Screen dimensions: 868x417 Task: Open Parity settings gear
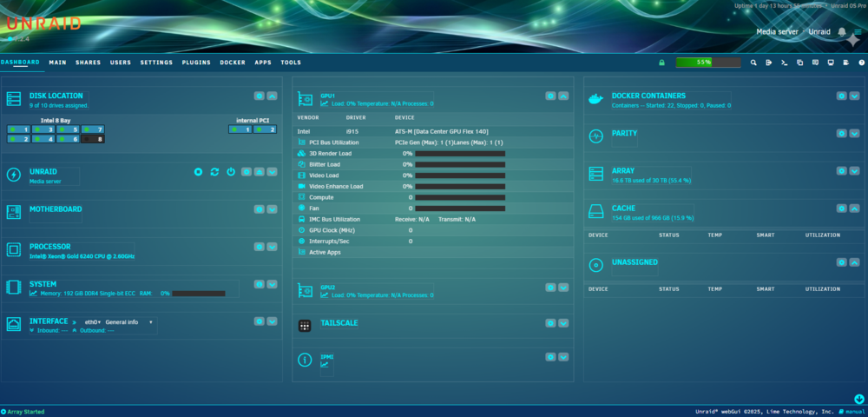841,134
